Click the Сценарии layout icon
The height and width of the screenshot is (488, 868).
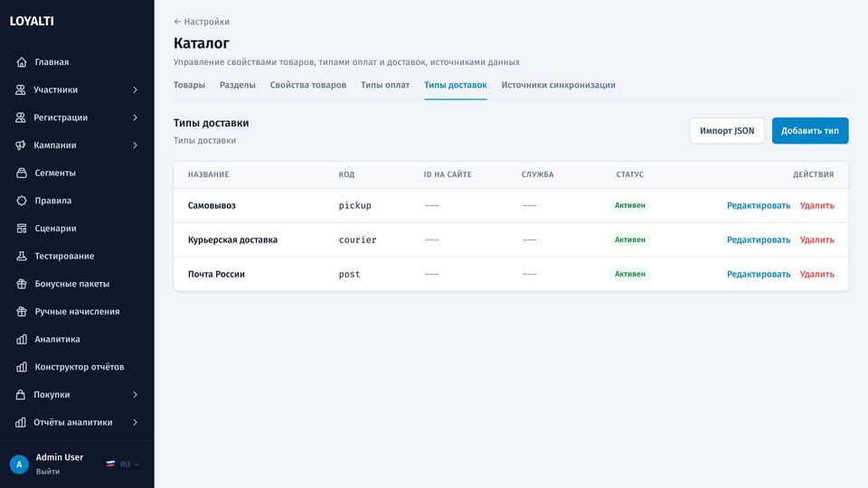pyautogui.click(x=22, y=228)
